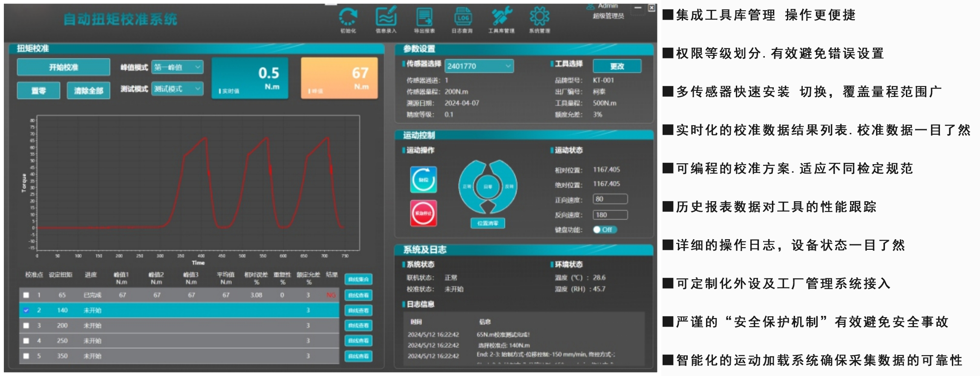980x376 pixels.
Task: Click the 溯源日期 value 2024-04-07
Action: click(462, 103)
